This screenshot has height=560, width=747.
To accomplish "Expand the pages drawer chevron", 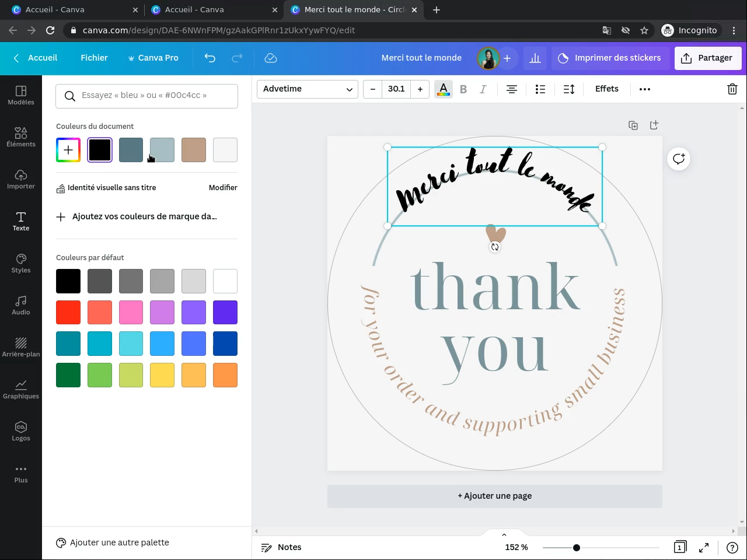I will [504, 534].
